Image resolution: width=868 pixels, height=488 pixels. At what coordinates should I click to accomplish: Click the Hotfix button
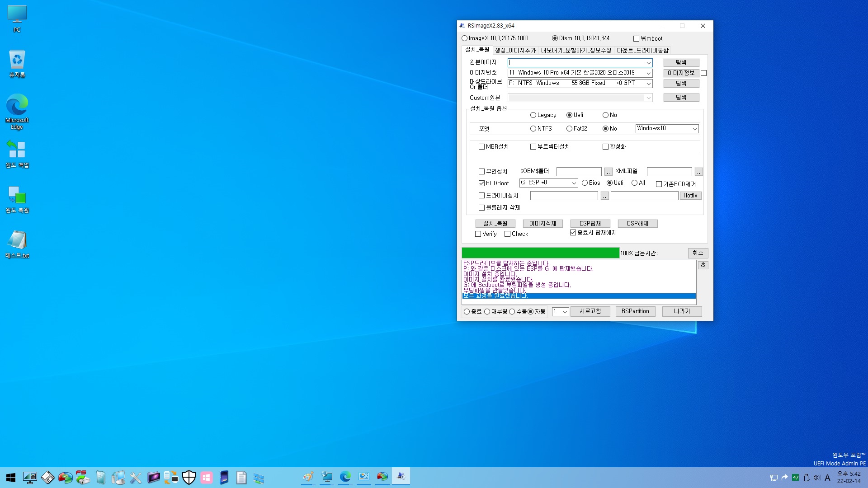(x=690, y=196)
